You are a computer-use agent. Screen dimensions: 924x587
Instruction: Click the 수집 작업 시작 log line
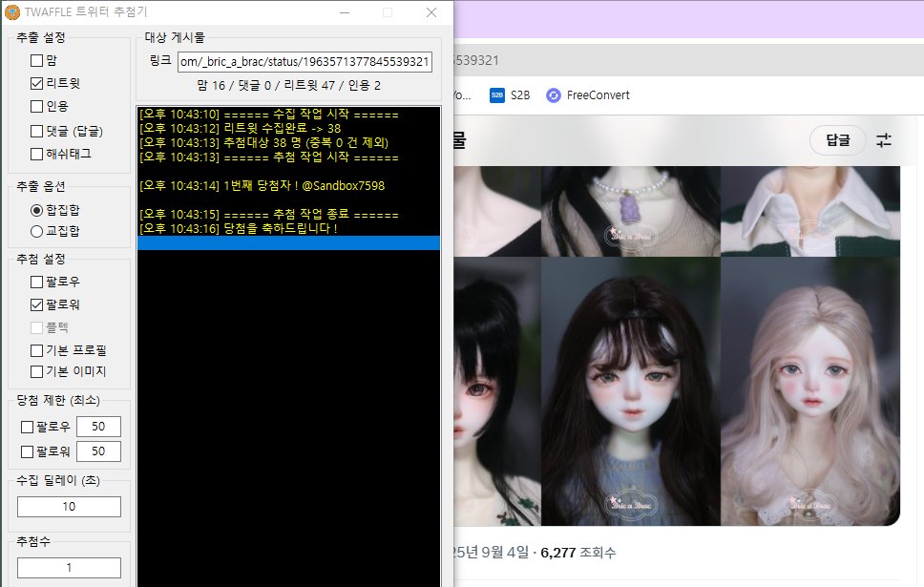pyautogui.click(x=269, y=115)
